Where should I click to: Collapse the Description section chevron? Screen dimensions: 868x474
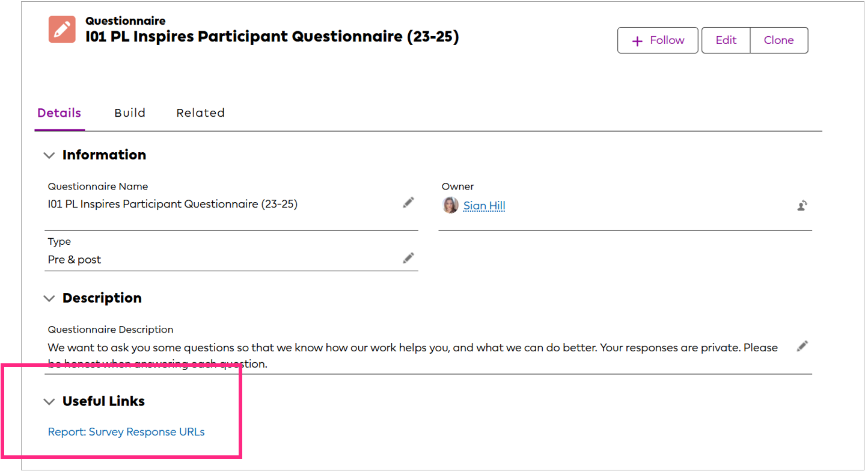pos(49,298)
